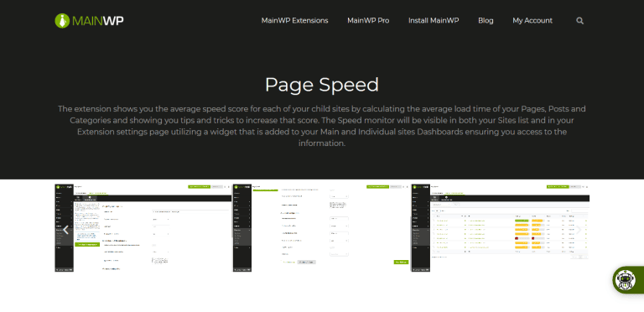Open the MainWP Pro menu item
This screenshot has height=312, width=644.
coord(368,20)
